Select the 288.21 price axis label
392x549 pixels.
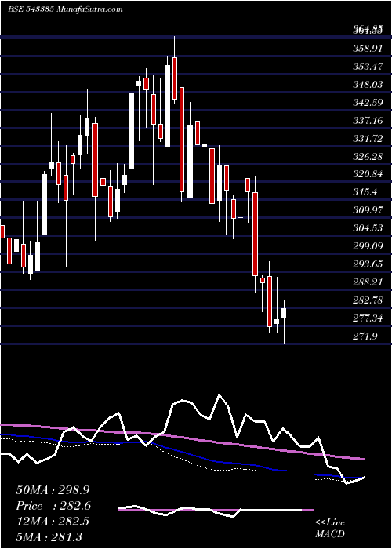(x=368, y=282)
